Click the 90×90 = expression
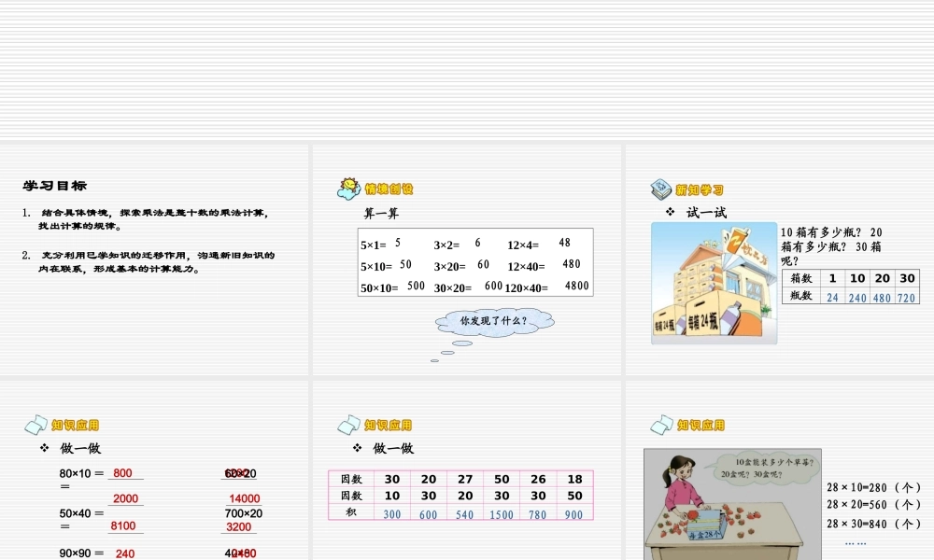The height and width of the screenshot is (560, 934). 81,553
